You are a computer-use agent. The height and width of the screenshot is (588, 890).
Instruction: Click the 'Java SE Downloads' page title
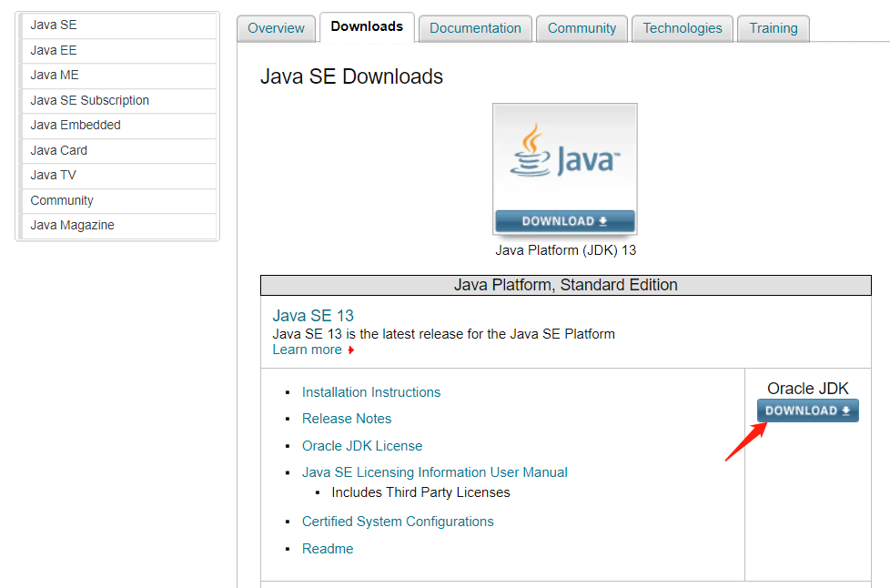(x=351, y=76)
